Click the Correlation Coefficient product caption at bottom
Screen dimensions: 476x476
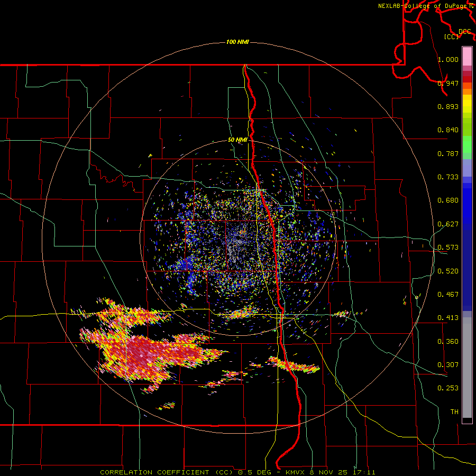pyautogui.click(x=237, y=472)
